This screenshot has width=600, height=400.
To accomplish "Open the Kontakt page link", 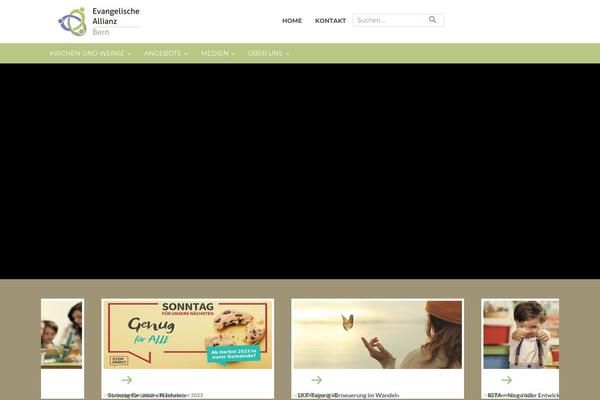I will coord(330,21).
